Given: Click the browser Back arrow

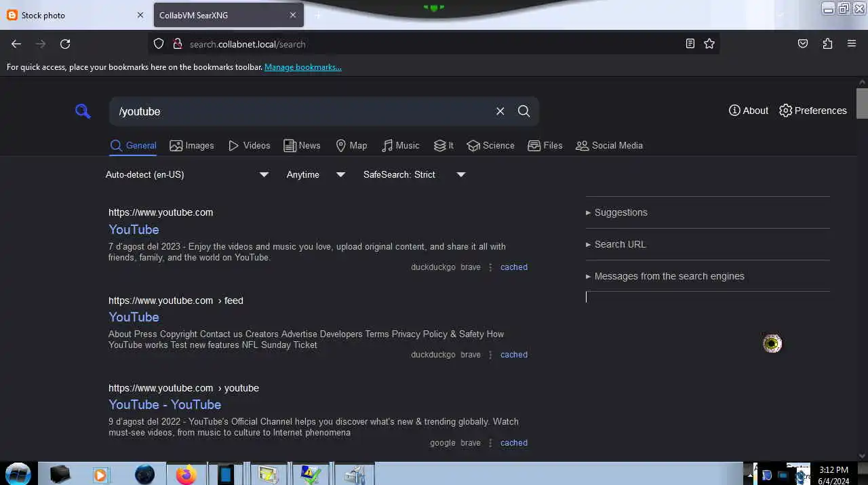Looking at the screenshot, I should (16, 44).
